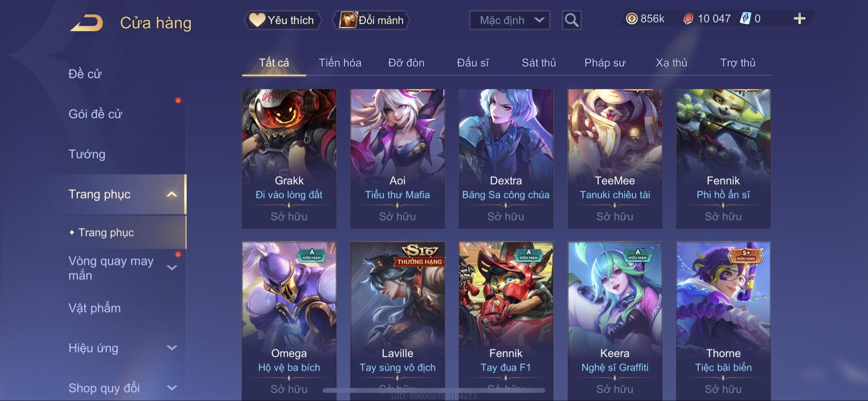Click the blue voucher ticket icon
Screen dimensions: 868x401
click(x=745, y=19)
